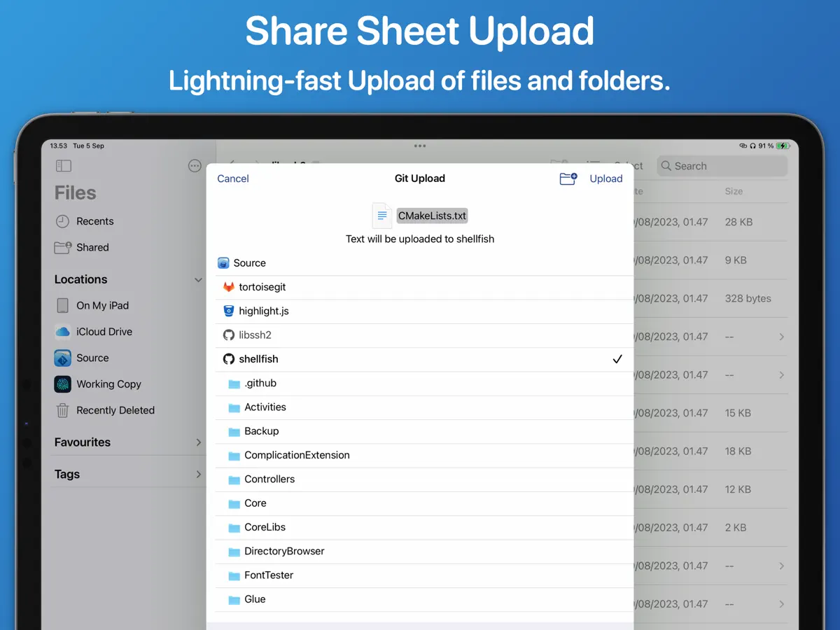Open Recents in the sidebar

point(128,221)
